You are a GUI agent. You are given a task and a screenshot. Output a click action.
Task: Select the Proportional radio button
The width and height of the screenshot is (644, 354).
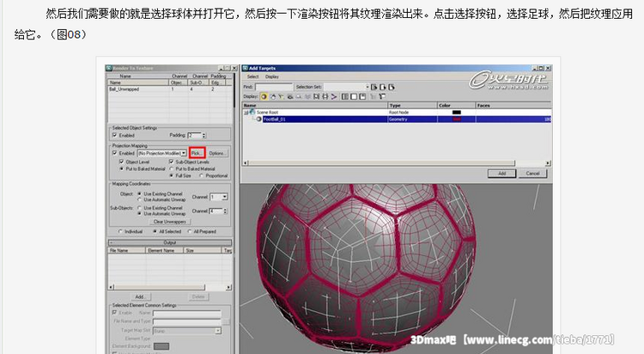point(201,175)
